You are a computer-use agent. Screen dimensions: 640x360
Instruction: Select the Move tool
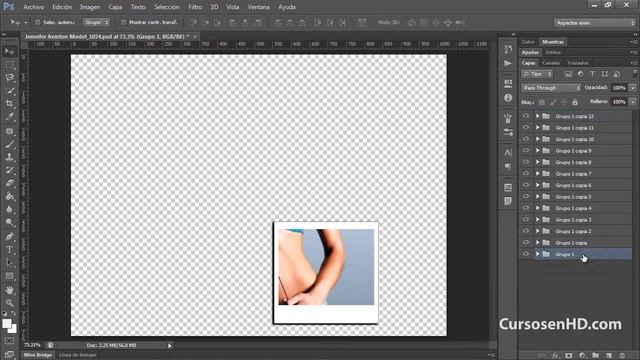coord(9,51)
